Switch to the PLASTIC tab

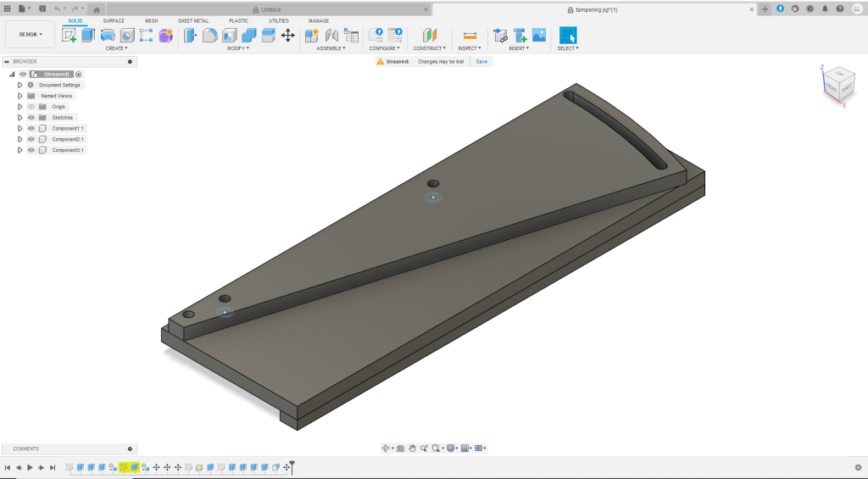(238, 20)
